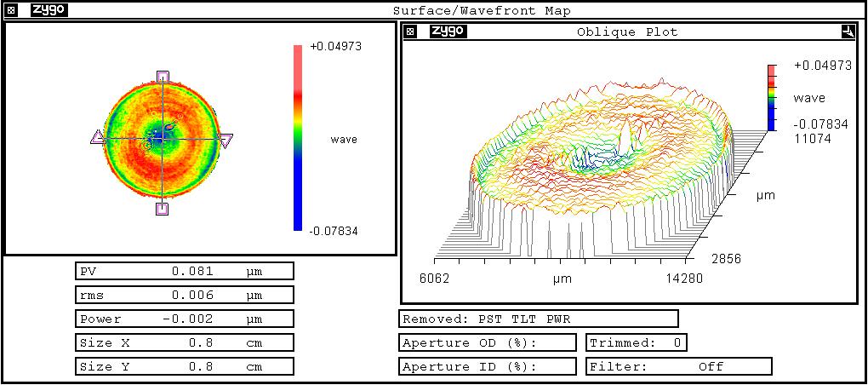Click the +0.04973 value in Oblique Plot
868x385 pixels.
pos(822,66)
